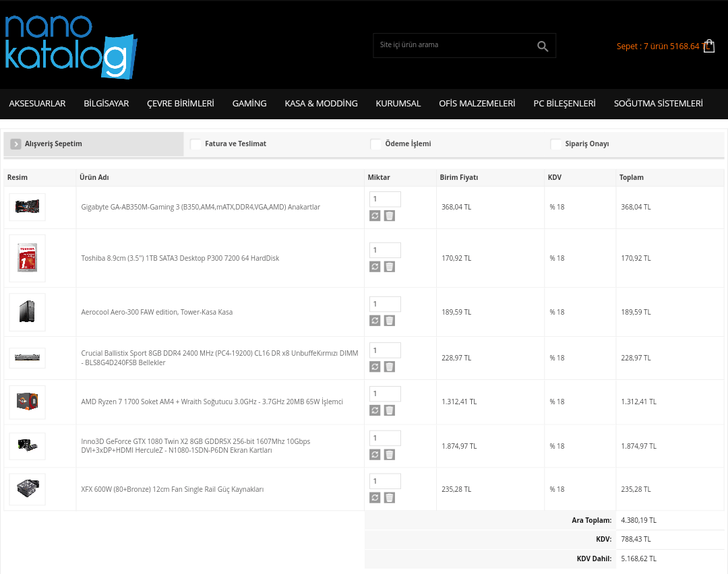Click quantity field for Aerocool case

(385, 304)
